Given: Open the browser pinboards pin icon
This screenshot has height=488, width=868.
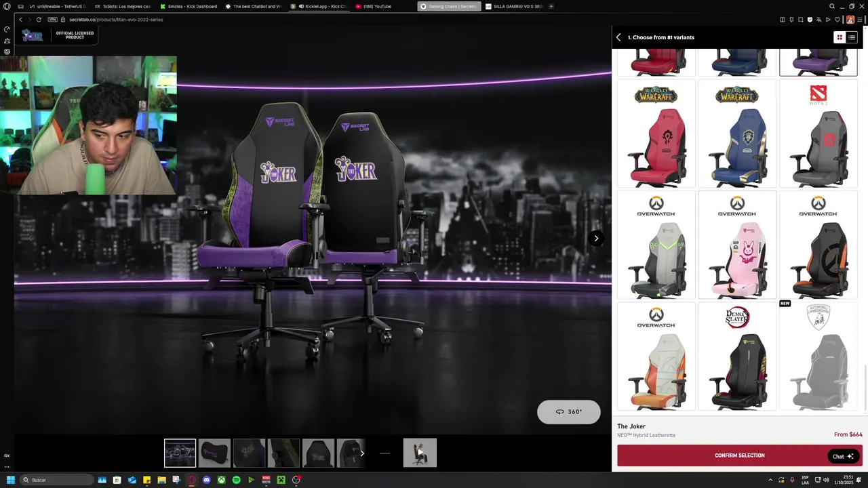Looking at the screenshot, I should point(791,20).
